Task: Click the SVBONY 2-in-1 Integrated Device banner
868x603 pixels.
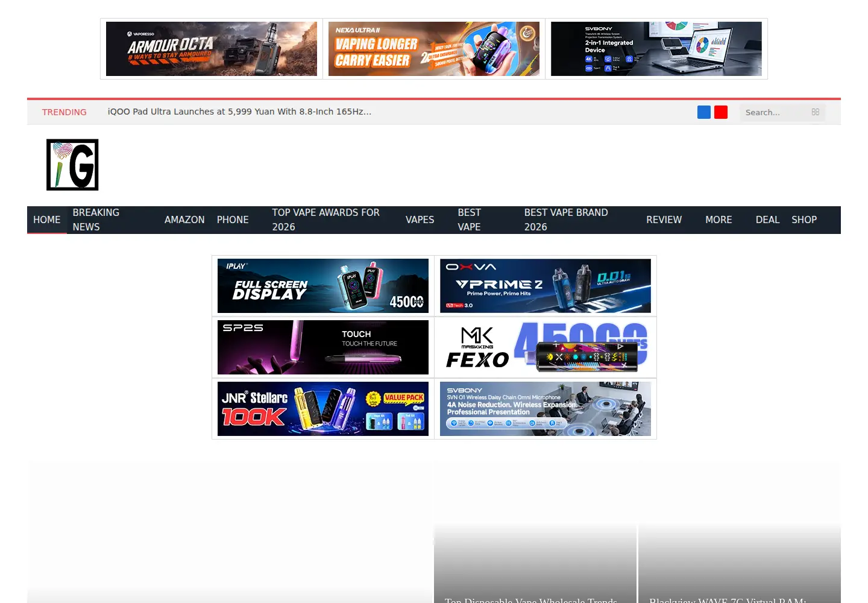Action: point(656,49)
